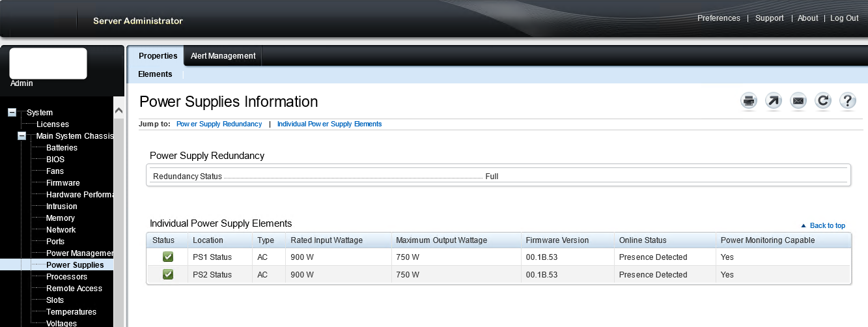Open Remote Access in the tree
The height and width of the screenshot is (327, 868).
point(74,289)
